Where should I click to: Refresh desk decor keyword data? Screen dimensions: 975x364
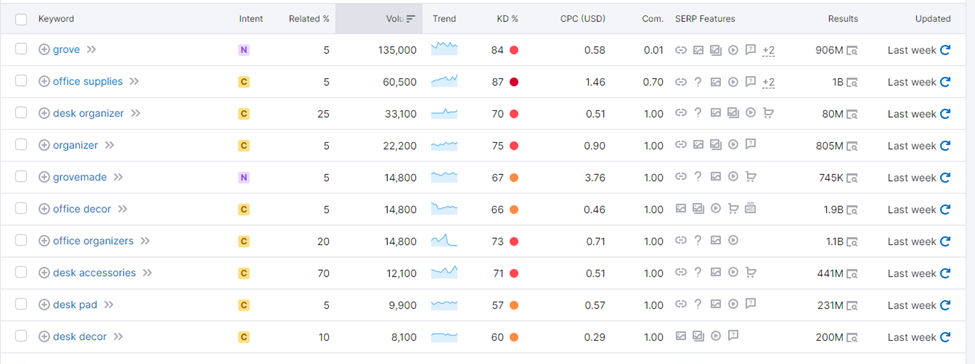tap(945, 337)
